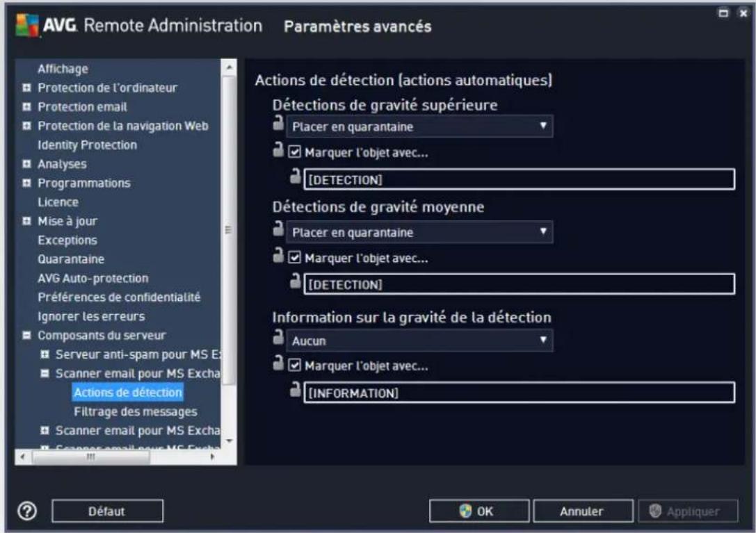Toggle lock icon beside the medium gravity dropdown
Screen dimensions: 756x533
point(278,229)
